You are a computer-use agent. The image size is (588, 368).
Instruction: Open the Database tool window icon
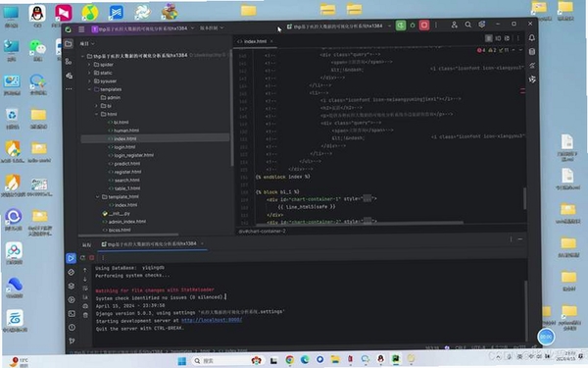coord(532,51)
